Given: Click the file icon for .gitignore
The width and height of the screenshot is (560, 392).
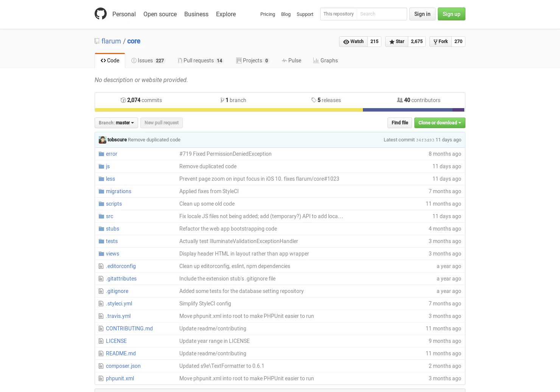Looking at the screenshot, I should coord(101,291).
